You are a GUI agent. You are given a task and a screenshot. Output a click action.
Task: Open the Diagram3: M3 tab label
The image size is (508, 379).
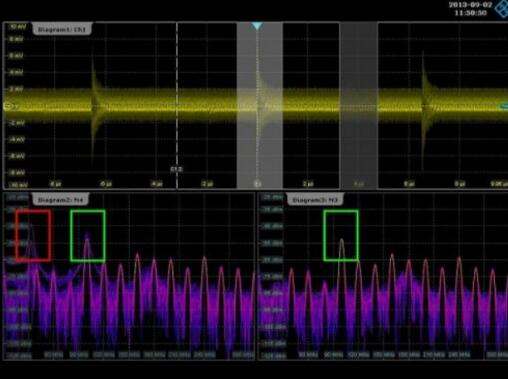315,200
